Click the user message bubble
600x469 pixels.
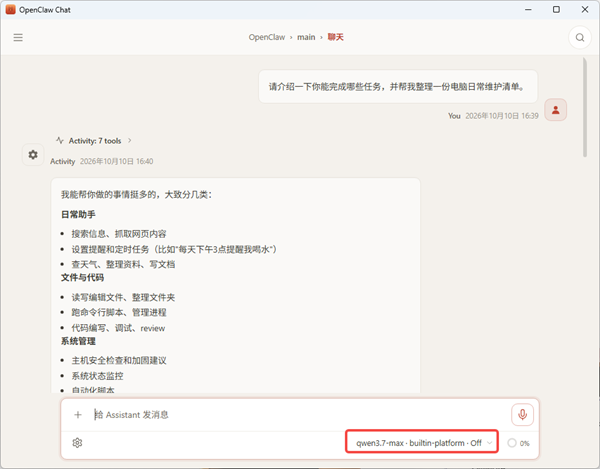pos(398,86)
